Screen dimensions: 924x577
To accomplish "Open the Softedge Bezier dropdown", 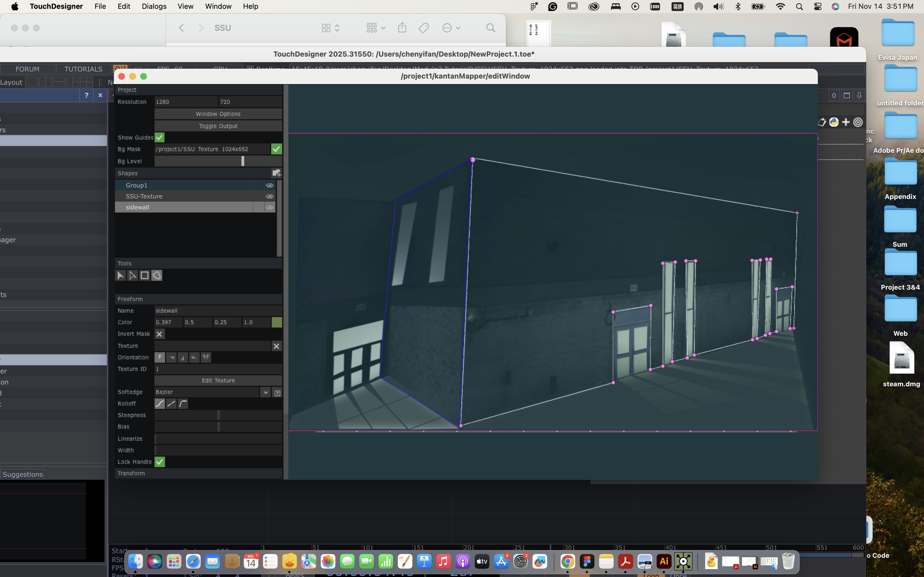I will (265, 392).
